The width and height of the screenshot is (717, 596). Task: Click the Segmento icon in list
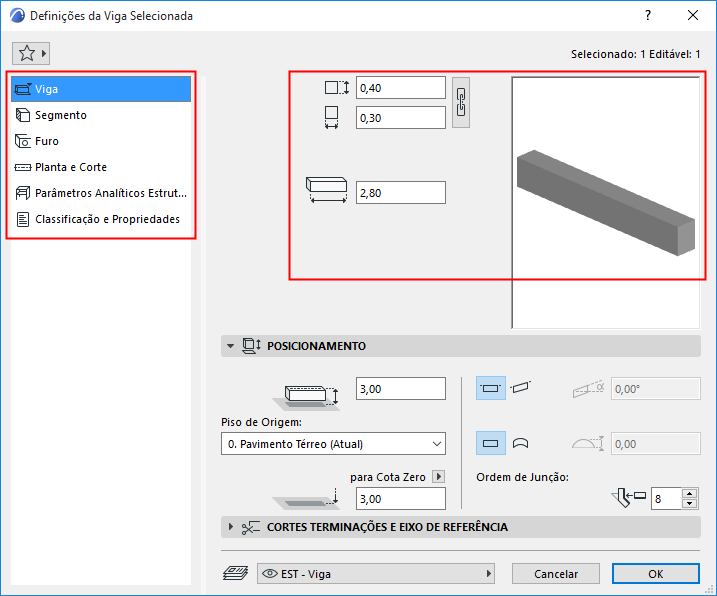(23, 115)
